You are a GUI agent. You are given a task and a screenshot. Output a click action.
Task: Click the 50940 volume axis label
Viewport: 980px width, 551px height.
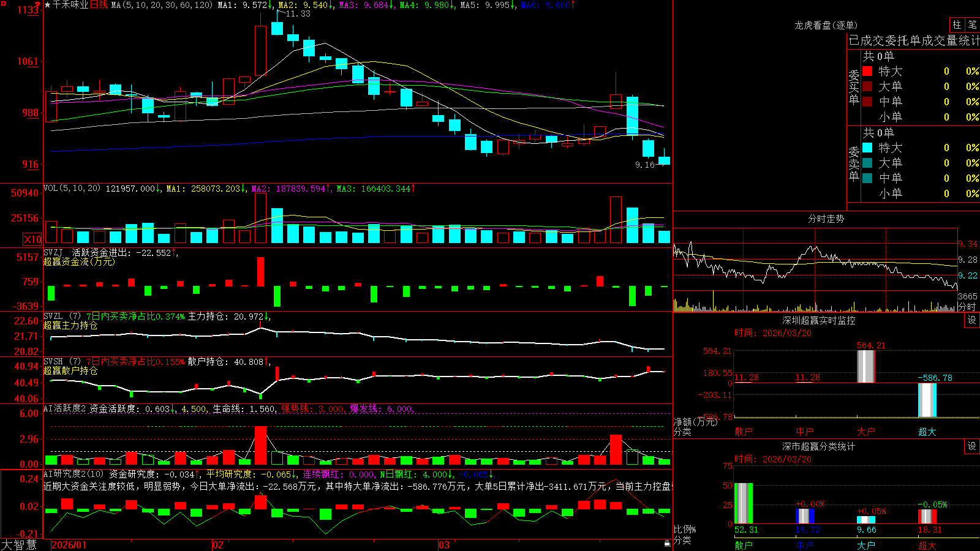click(24, 193)
